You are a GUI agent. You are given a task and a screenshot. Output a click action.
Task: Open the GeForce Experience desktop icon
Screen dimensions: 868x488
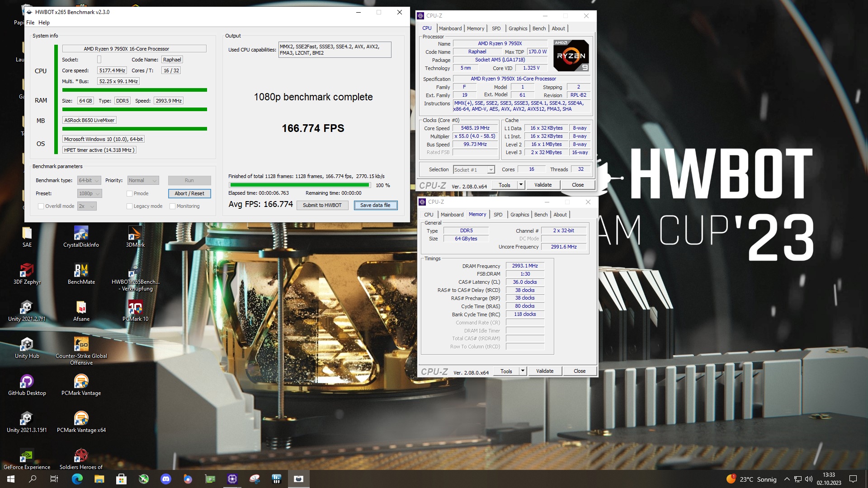tap(27, 459)
